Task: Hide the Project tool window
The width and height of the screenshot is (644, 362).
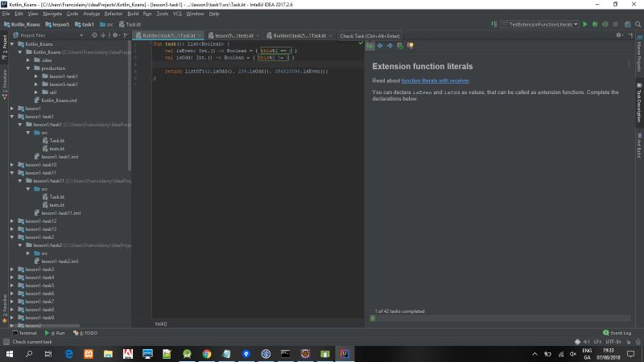Action: click(126, 35)
